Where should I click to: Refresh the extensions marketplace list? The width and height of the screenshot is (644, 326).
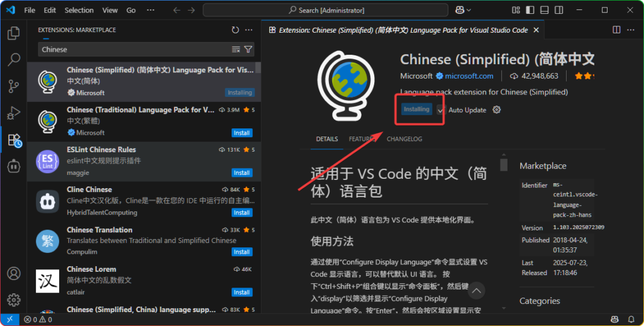(235, 30)
